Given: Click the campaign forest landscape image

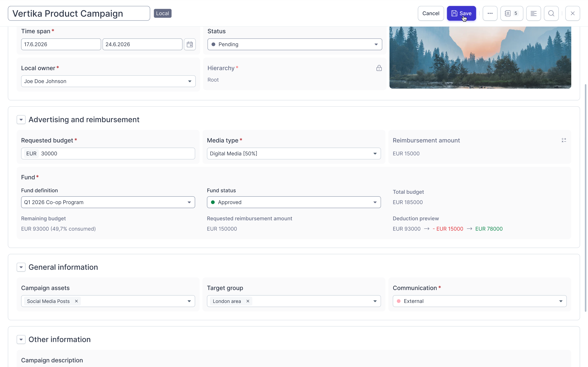Looking at the screenshot, I should click(480, 58).
